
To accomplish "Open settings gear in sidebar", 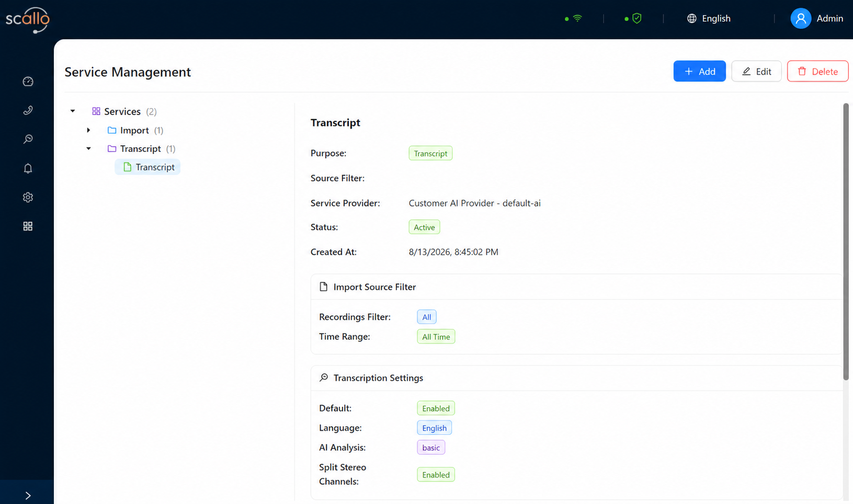I will pyautogui.click(x=28, y=197).
